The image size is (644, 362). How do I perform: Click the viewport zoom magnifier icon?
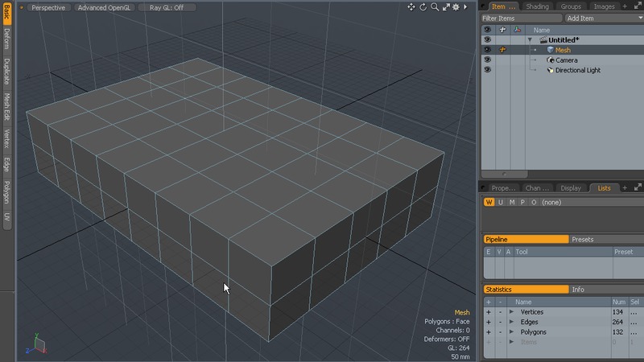(x=434, y=7)
